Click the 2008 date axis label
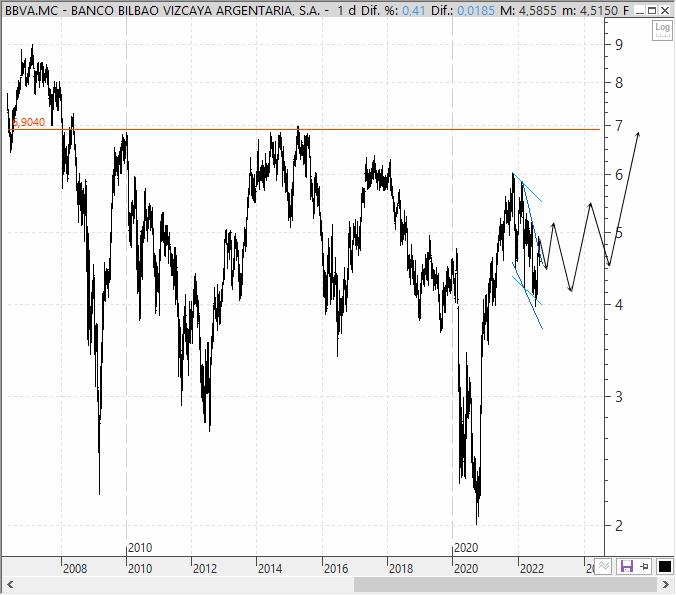The height and width of the screenshot is (595, 676). click(75, 569)
